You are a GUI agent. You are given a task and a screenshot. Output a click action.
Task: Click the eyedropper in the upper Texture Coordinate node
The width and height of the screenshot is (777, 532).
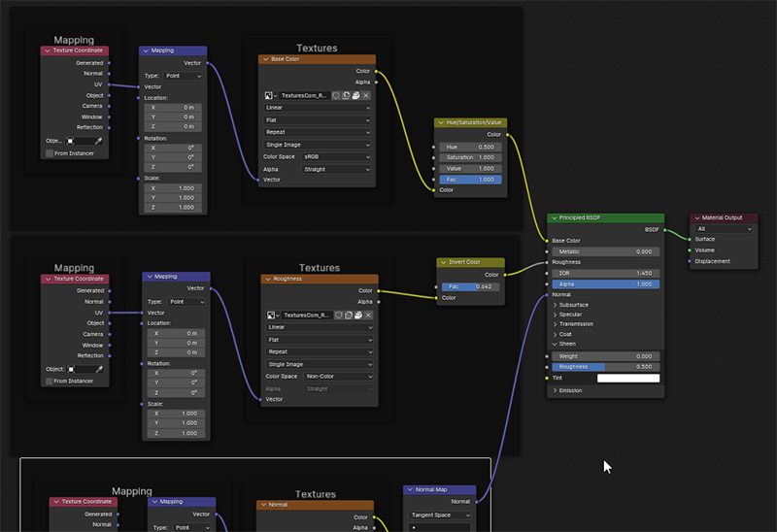click(x=97, y=141)
